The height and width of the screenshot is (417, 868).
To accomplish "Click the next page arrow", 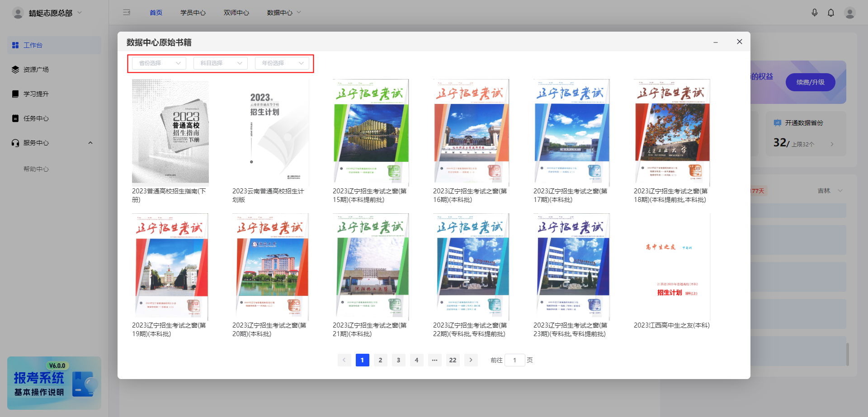I will coord(471,360).
